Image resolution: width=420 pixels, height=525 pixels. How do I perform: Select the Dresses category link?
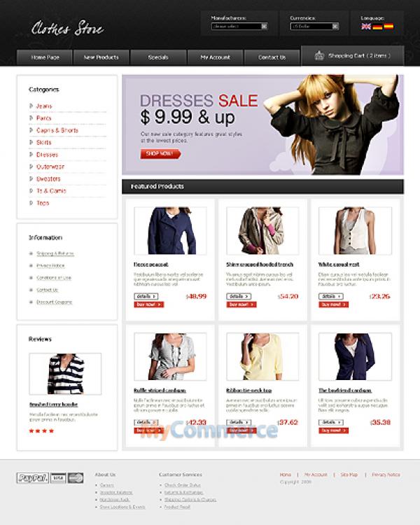[47, 155]
